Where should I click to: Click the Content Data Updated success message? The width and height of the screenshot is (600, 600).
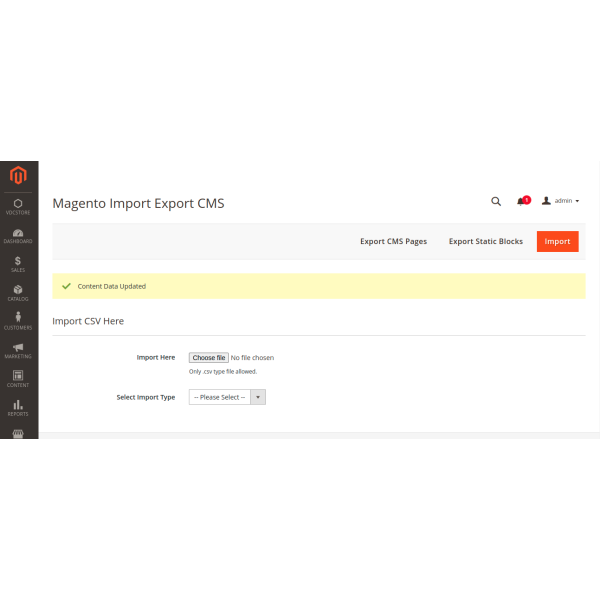coord(111,286)
